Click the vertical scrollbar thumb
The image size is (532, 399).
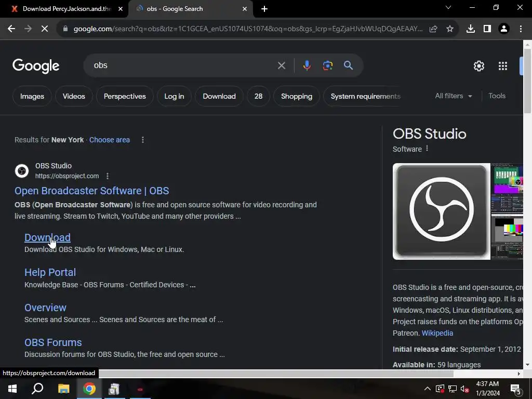527,81
